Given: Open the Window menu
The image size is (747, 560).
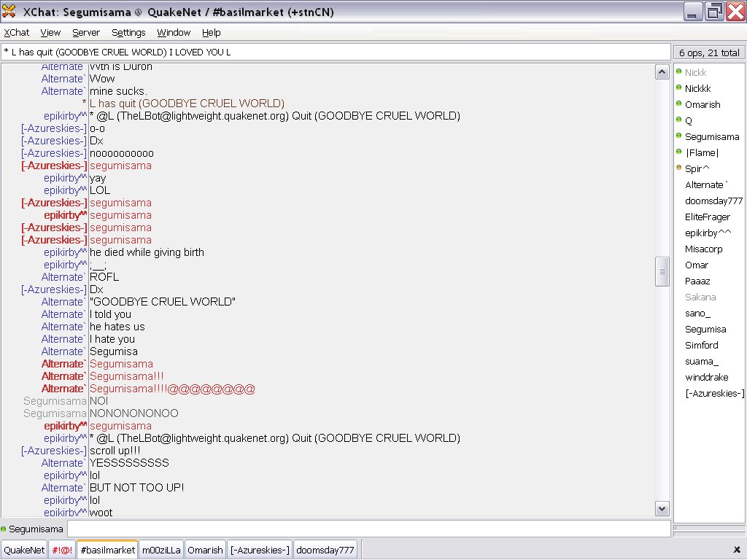Looking at the screenshot, I should [174, 33].
